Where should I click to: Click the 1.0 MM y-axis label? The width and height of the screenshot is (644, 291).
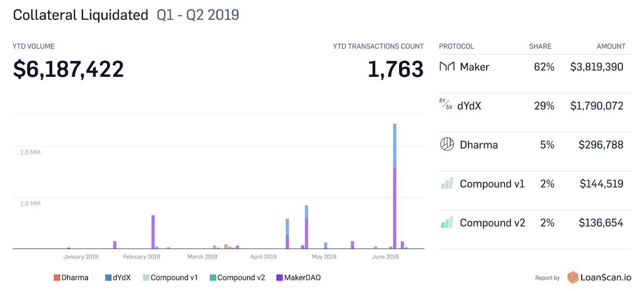coord(30,204)
